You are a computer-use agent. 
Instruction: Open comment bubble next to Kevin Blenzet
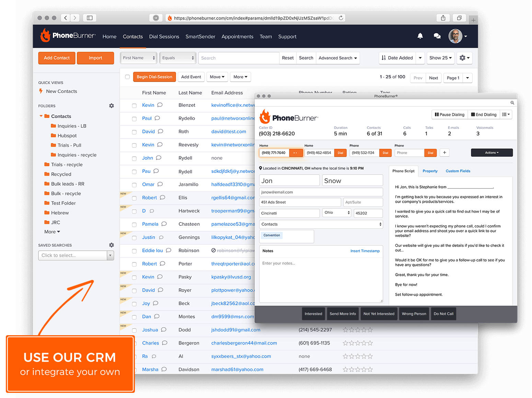(160, 105)
